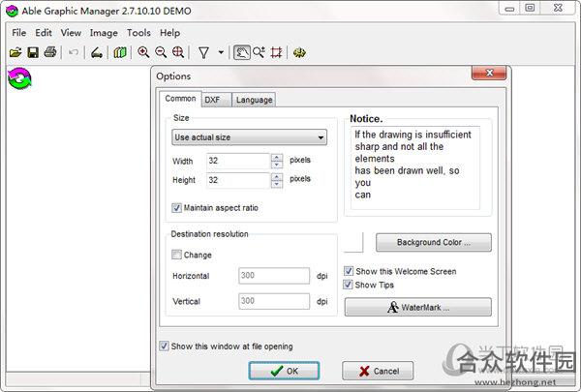Image resolution: width=581 pixels, height=392 pixels.
Task: Open the Edit menu
Action: [44, 33]
